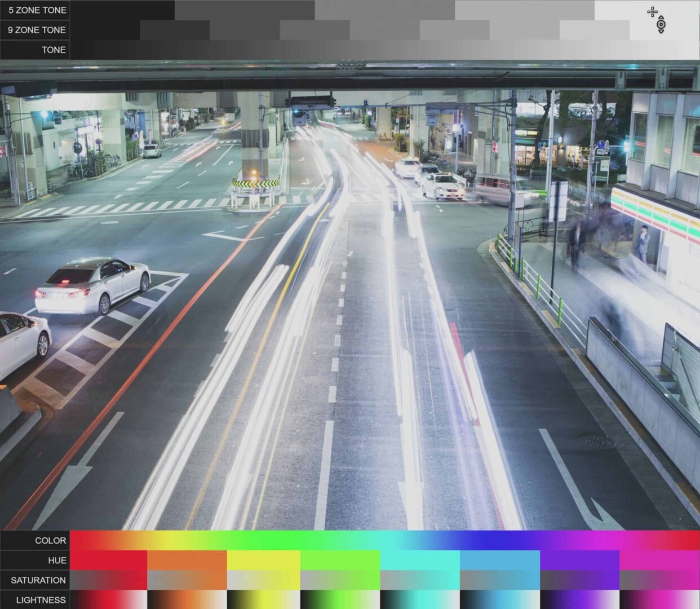Pick the white zone in 5 Zone Tone
The image size is (700, 609).
(647, 10)
